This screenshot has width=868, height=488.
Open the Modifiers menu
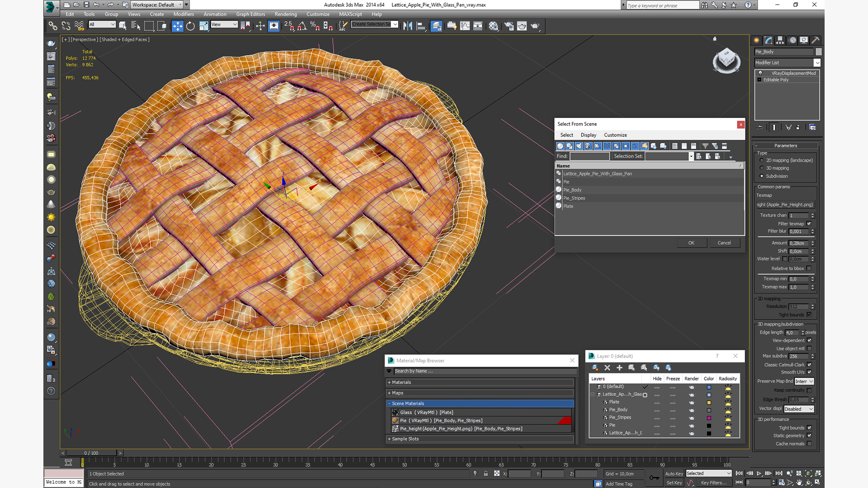point(184,14)
